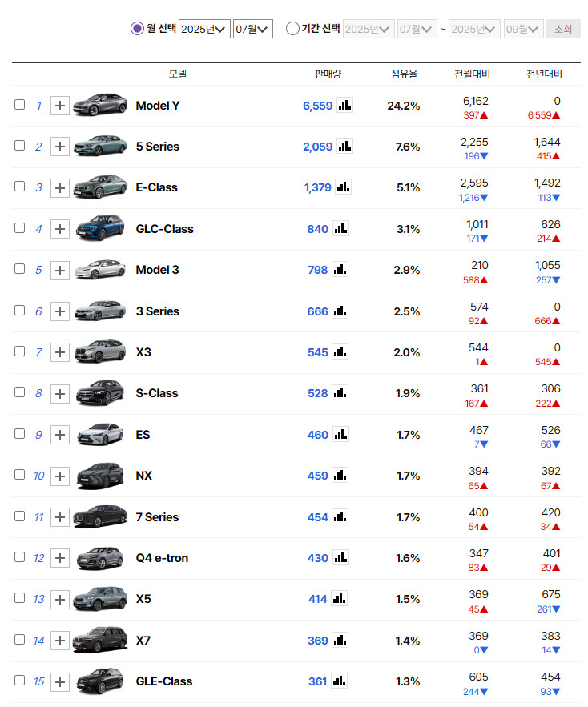The width and height of the screenshot is (588, 707).
Task: Open the 2025년 year dropdown for month selection
Action: (204, 29)
